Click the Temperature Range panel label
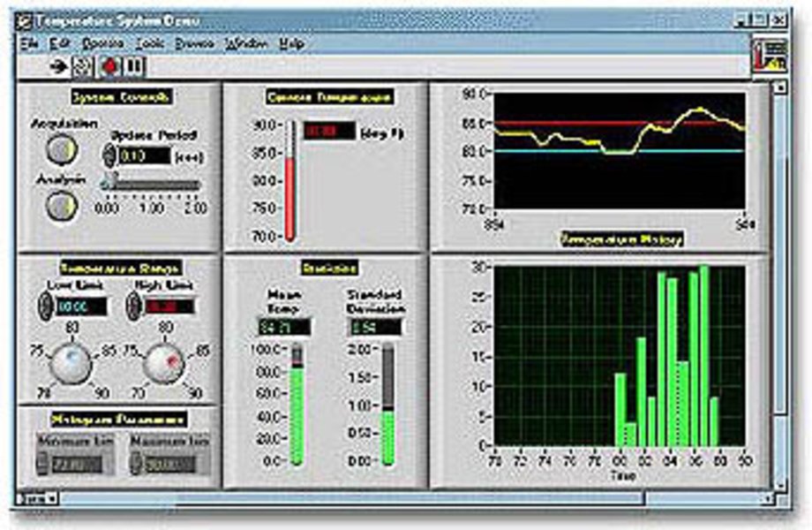This screenshot has height=530, width=812. (121, 268)
